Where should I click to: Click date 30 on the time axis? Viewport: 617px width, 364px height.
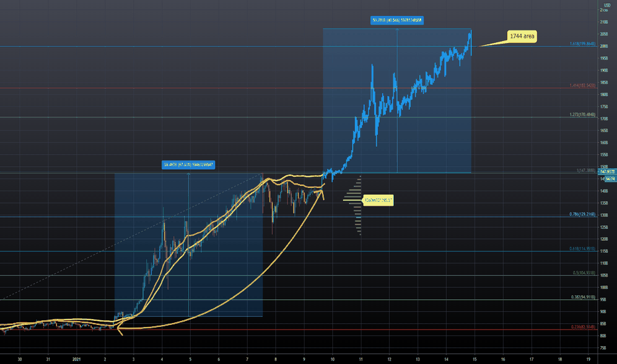click(20, 359)
